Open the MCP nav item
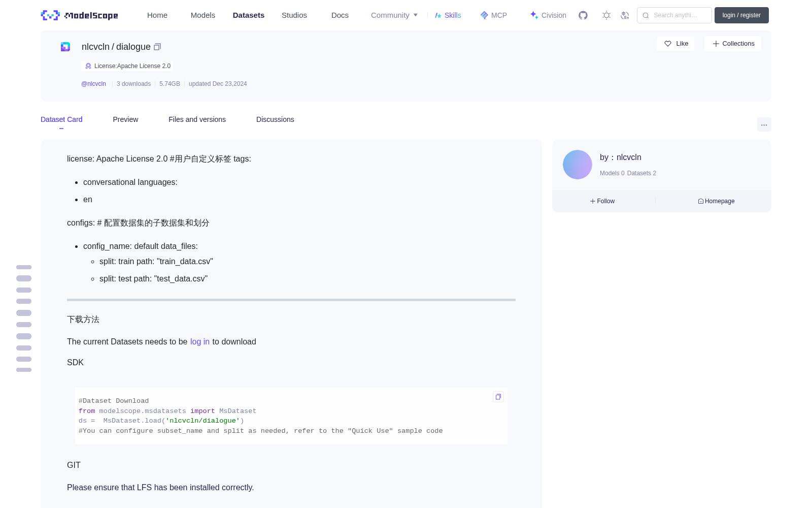Screen dimensions: 812x508 pyautogui.click(x=493, y=15)
